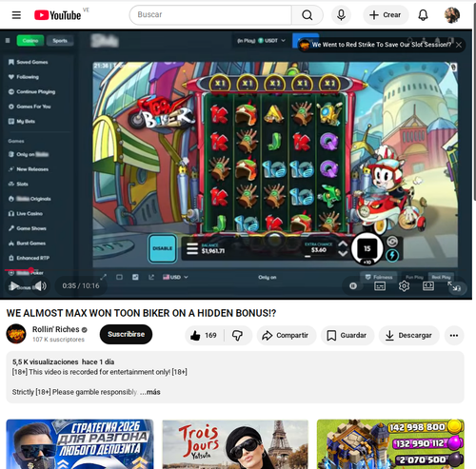Save video with Guardar
Screen dimensions: 476x469
tap(347, 335)
